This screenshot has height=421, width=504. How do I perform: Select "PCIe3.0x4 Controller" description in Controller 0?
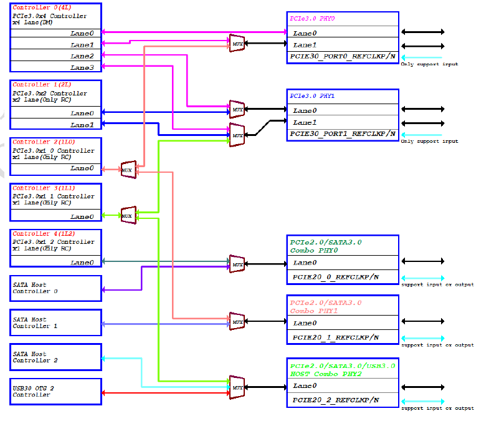click(x=49, y=16)
